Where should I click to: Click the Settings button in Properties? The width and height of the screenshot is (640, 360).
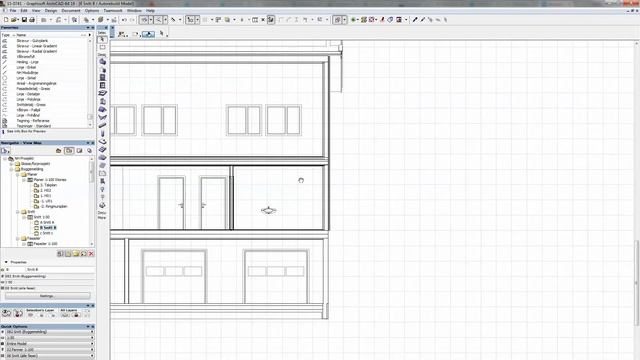(47, 296)
